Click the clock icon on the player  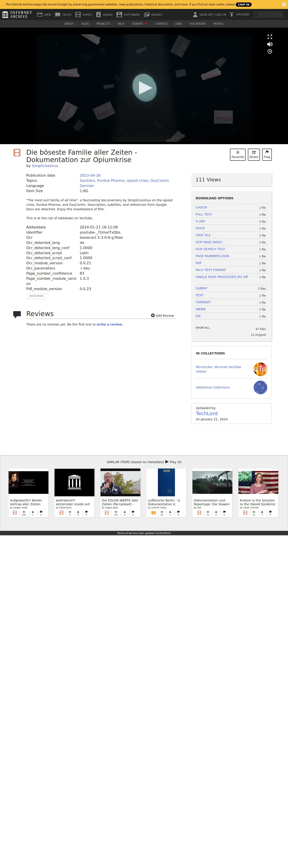270,52
